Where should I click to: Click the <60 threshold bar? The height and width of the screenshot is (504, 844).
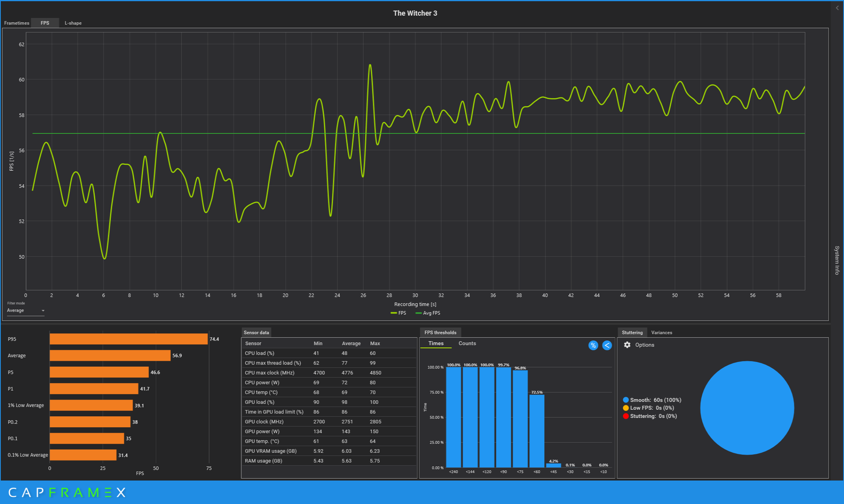click(x=537, y=431)
